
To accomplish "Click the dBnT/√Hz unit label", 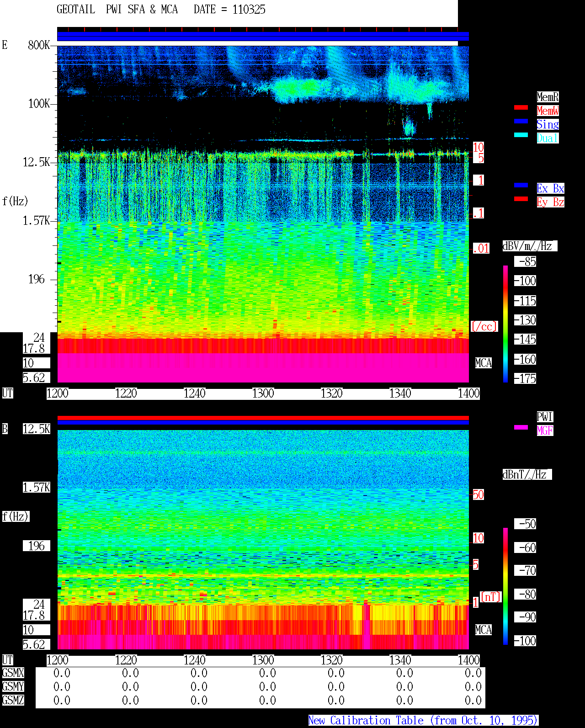I will tap(527, 474).
